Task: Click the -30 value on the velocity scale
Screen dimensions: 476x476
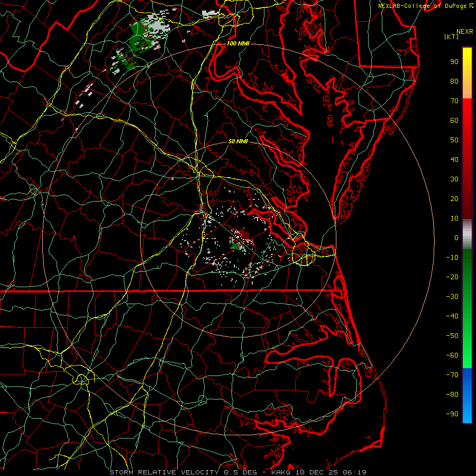Action: [x=452, y=297]
